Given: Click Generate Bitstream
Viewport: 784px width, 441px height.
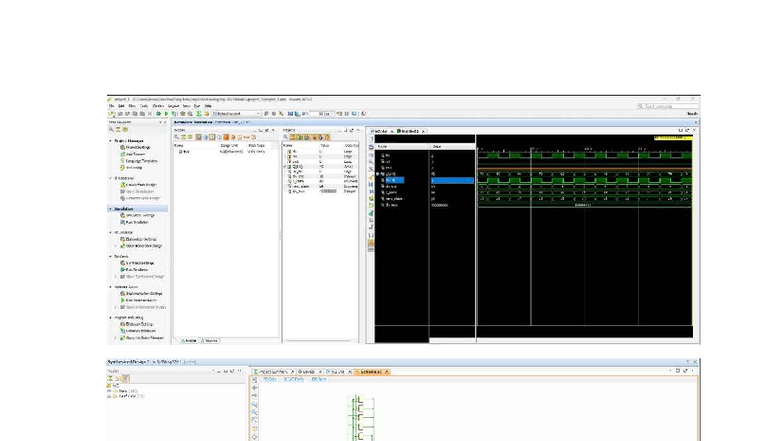Looking at the screenshot, I should pyautogui.click(x=138, y=330).
